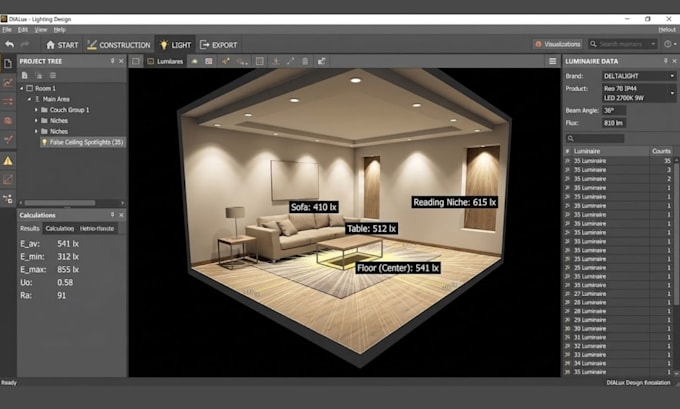This screenshot has height=409, width=680.
Task: Open the document page icon in left sidebar
Action: (8, 64)
